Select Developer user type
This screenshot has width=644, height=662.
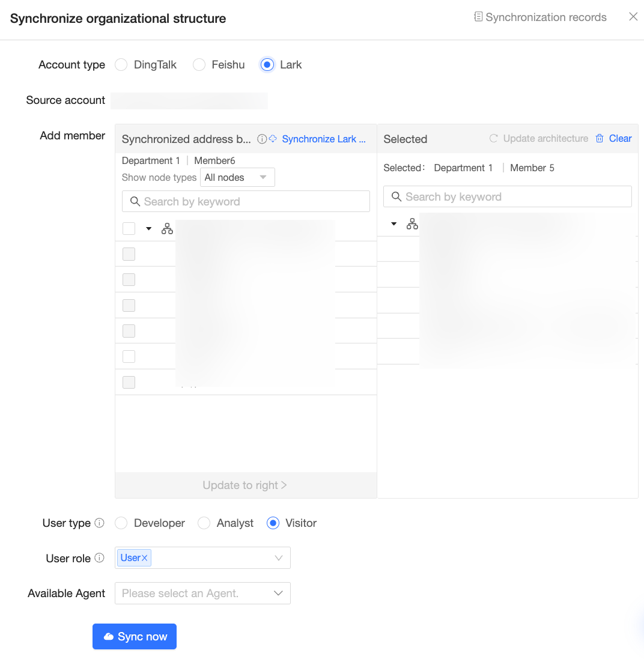pos(121,523)
